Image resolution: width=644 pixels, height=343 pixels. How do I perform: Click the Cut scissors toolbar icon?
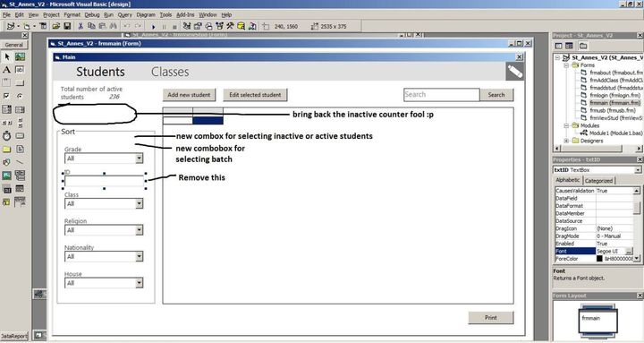80,26
